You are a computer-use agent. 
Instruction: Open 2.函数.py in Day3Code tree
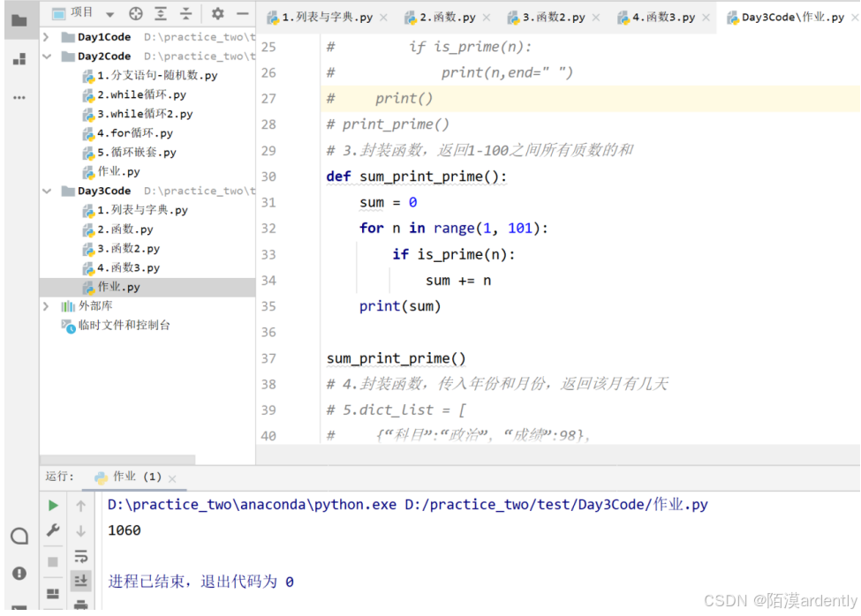118,229
